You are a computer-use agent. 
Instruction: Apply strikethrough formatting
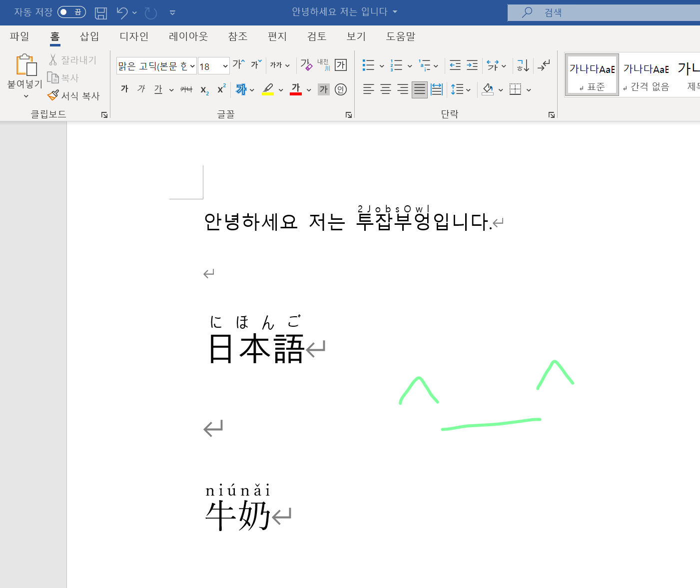pos(186,89)
